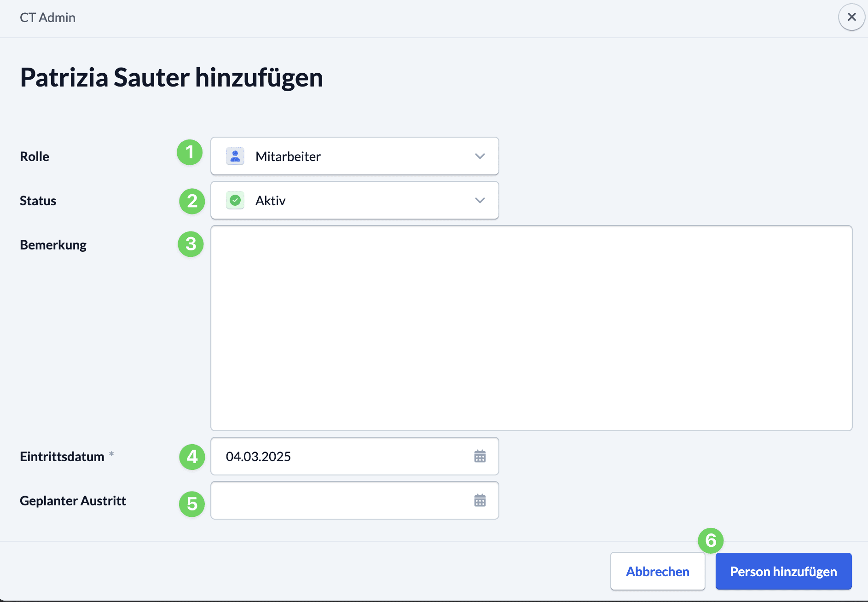
Task: Click the green checkmark icon beside Aktiv
Action: click(235, 200)
